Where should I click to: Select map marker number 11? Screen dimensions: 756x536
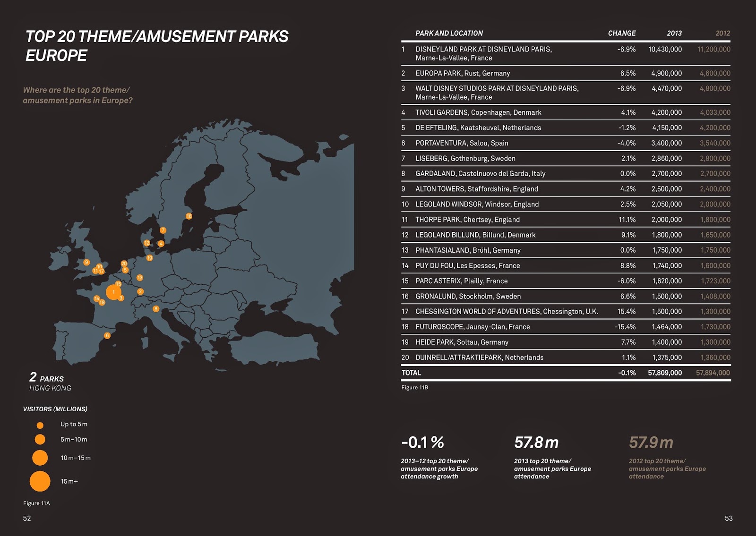pyautogui.click(x=95, y=271)
